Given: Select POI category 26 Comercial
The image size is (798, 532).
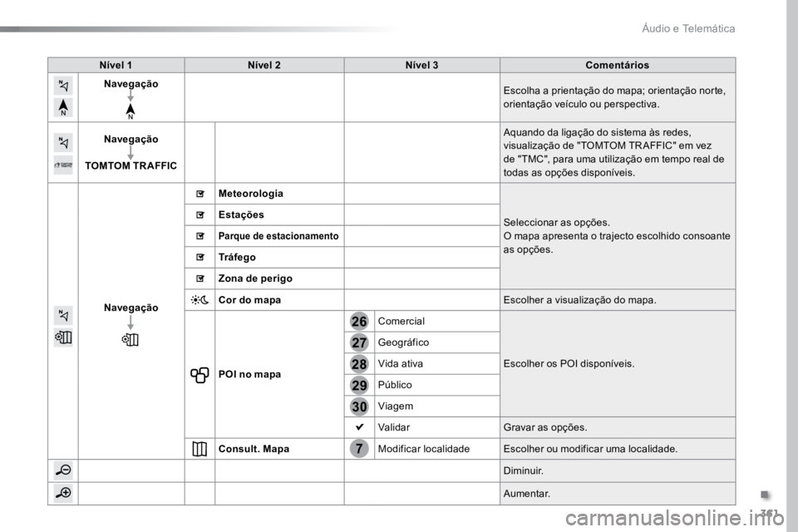Looking at the screenshot, I should pyautogui.click(x=359, y=321).
